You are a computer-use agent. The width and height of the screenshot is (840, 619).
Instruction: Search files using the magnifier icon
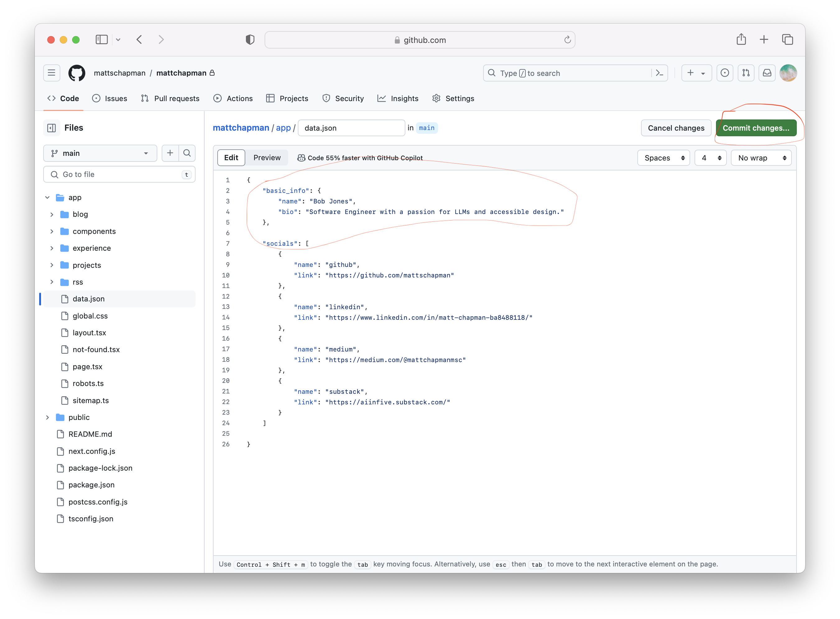click(187, 153)
